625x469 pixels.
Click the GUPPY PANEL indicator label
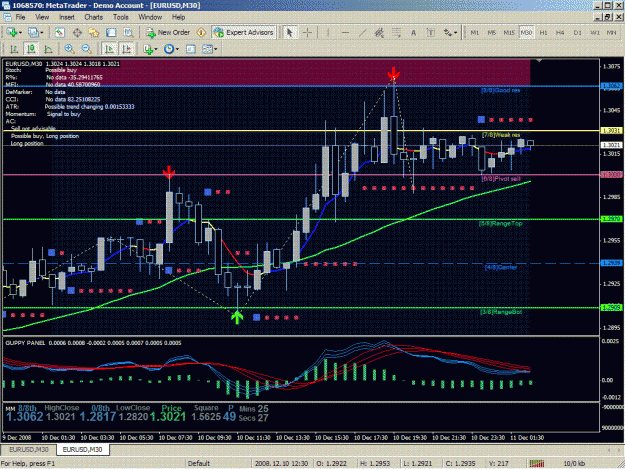[x=25, y=343]
